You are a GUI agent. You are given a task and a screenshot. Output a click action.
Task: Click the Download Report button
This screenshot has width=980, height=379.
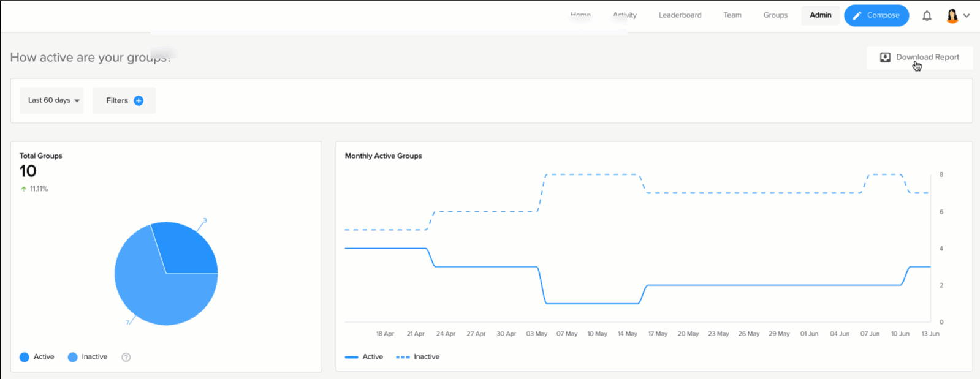point(919,58)
